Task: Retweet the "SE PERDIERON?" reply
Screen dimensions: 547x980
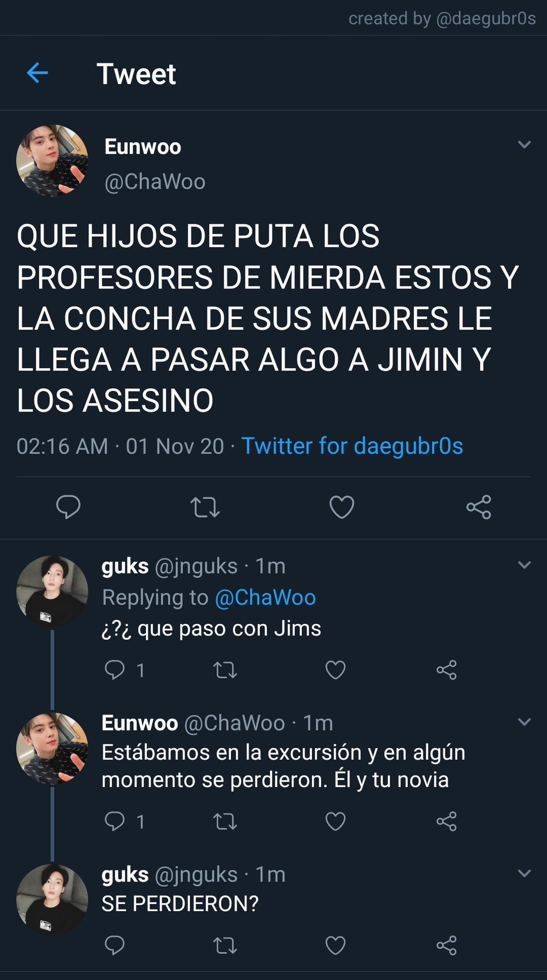Action: 225,945
